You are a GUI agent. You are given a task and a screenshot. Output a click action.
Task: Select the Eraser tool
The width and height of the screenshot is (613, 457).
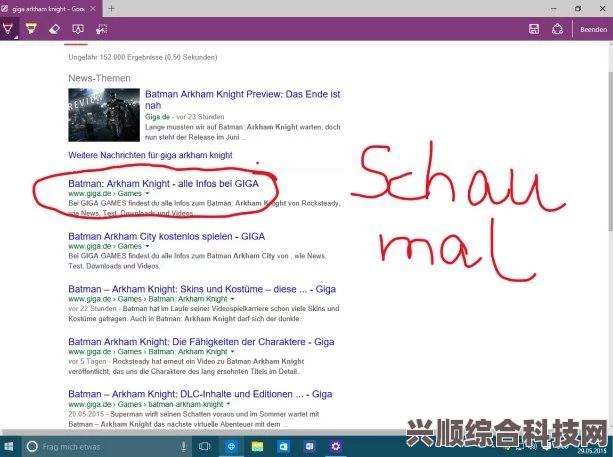click(55, 29)
